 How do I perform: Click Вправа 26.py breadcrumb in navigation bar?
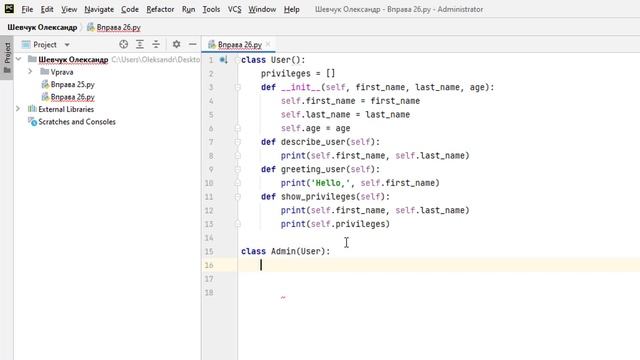(114, 27)
